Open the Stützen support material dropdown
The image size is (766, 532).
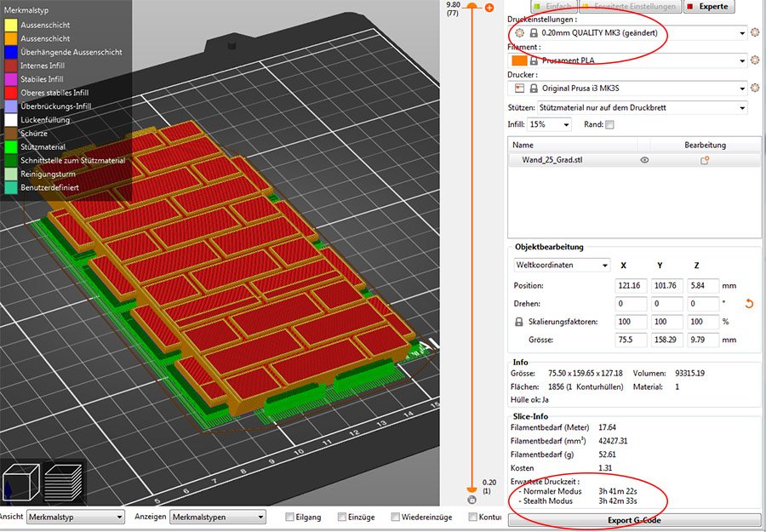pos(642,108)
